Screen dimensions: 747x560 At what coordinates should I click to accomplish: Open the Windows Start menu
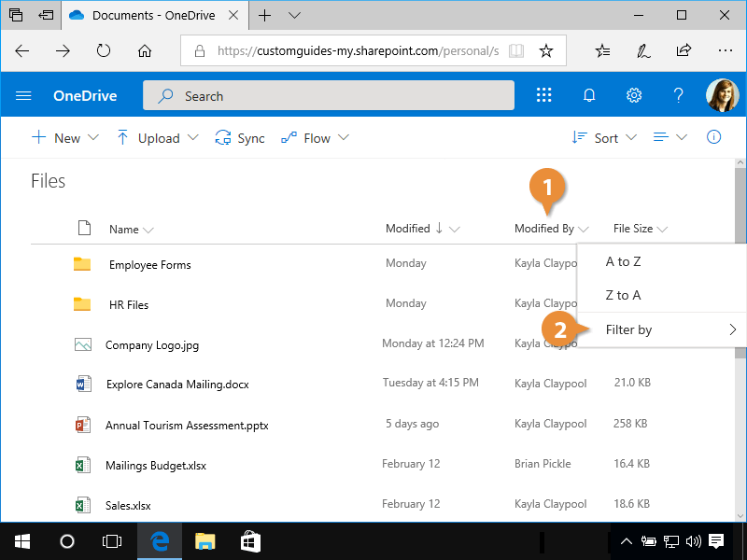pos(21,541)
